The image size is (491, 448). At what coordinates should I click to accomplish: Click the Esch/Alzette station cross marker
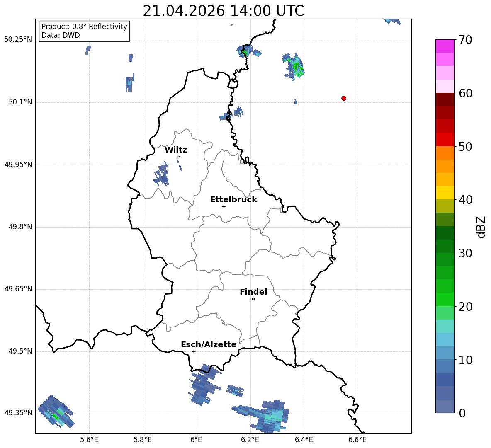tap(194, 351)
